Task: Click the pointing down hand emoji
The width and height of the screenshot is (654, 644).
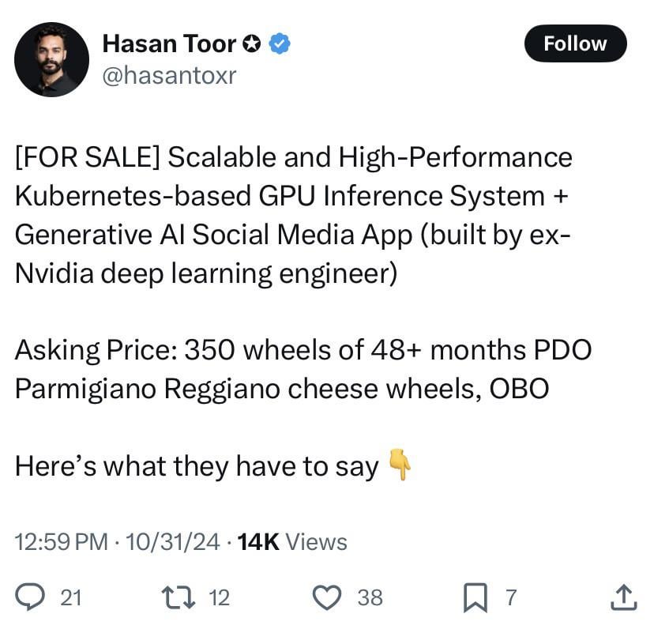Action: pyautogui.click(x=400, y=465)
